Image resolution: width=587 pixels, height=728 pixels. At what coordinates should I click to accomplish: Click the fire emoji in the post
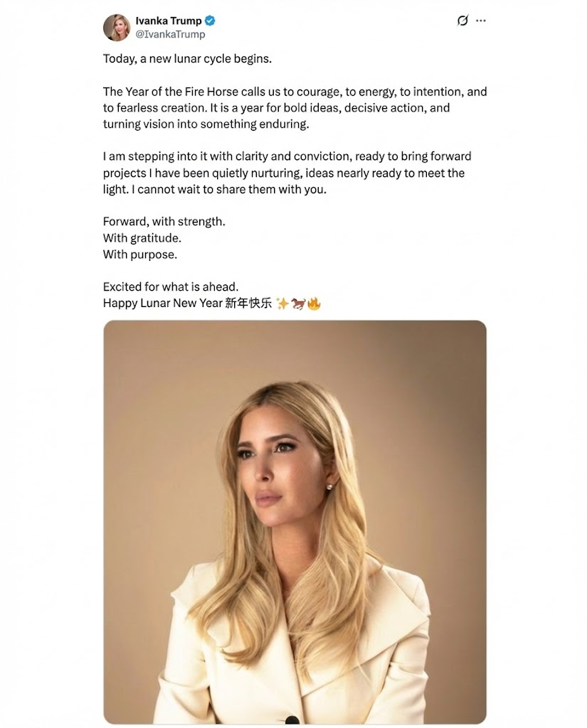[x=314, y=304]
